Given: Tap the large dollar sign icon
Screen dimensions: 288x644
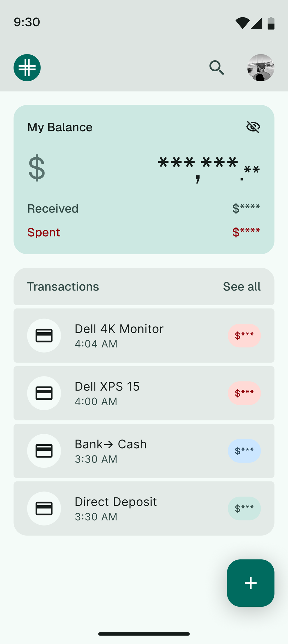Looking at the screenshot, I should 37,168.
